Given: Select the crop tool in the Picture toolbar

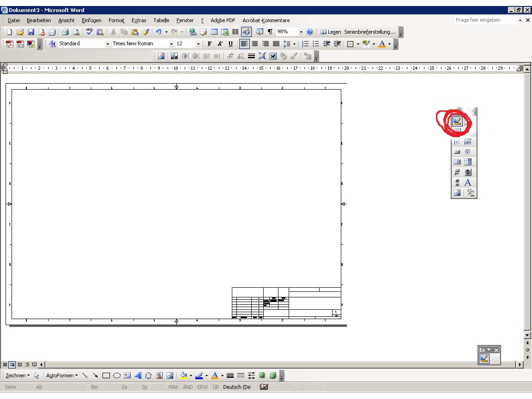Looking at the screenshot, I should point(230,56).
